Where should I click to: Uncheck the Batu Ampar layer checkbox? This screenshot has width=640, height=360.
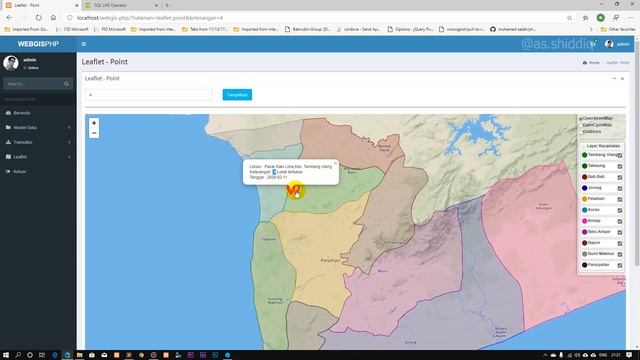[x=620, y=233]
